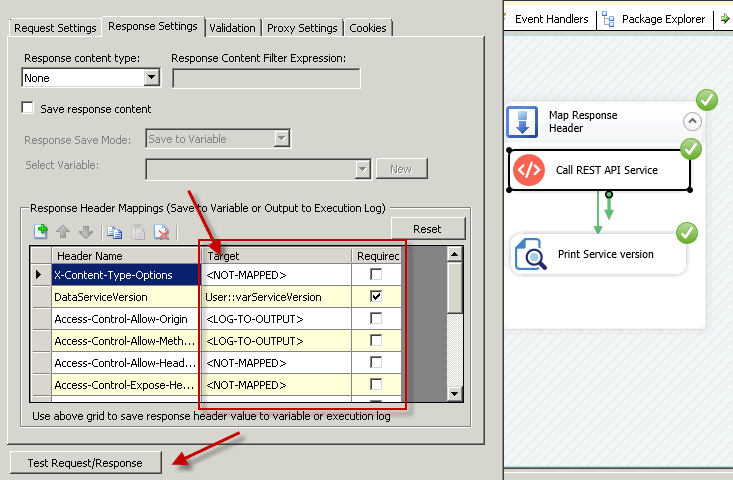Click the Call REST API Service task icon
Viewport: 733px width, 480px height.
529,170
